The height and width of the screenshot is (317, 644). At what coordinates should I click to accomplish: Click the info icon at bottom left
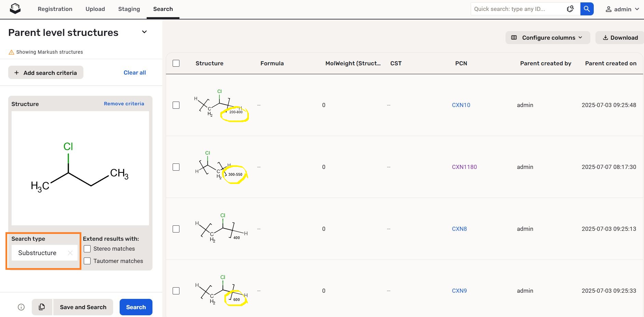coord(21,307)
